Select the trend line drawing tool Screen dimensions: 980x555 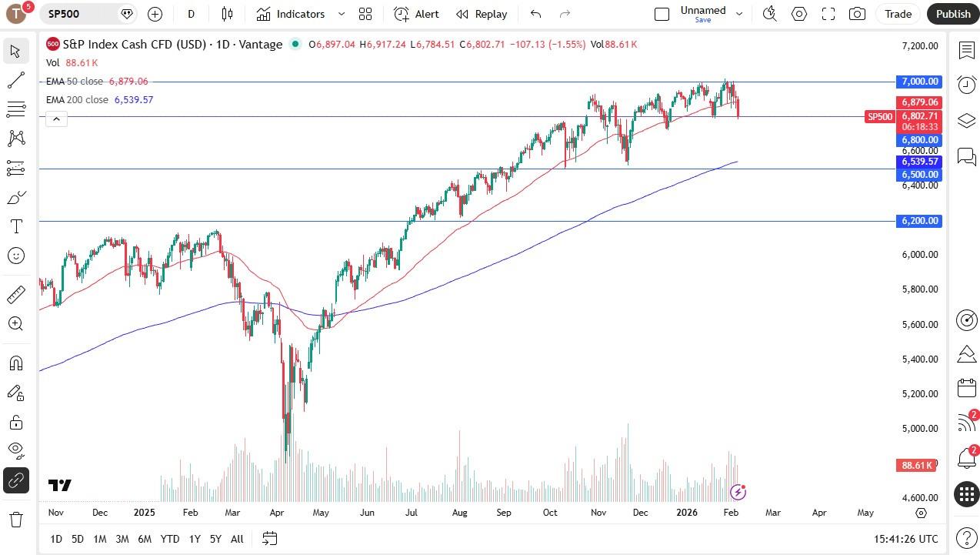pyautogui.click(x=15, y=81)
